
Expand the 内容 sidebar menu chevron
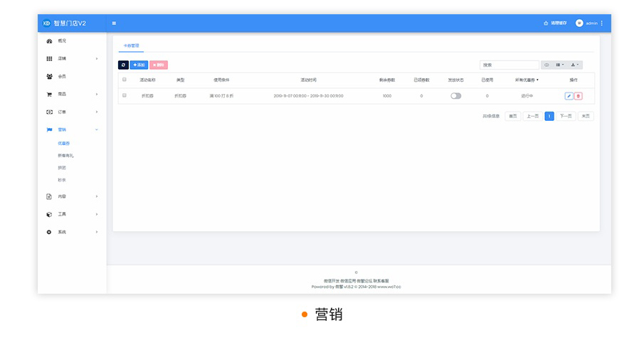tap(97, 197)
